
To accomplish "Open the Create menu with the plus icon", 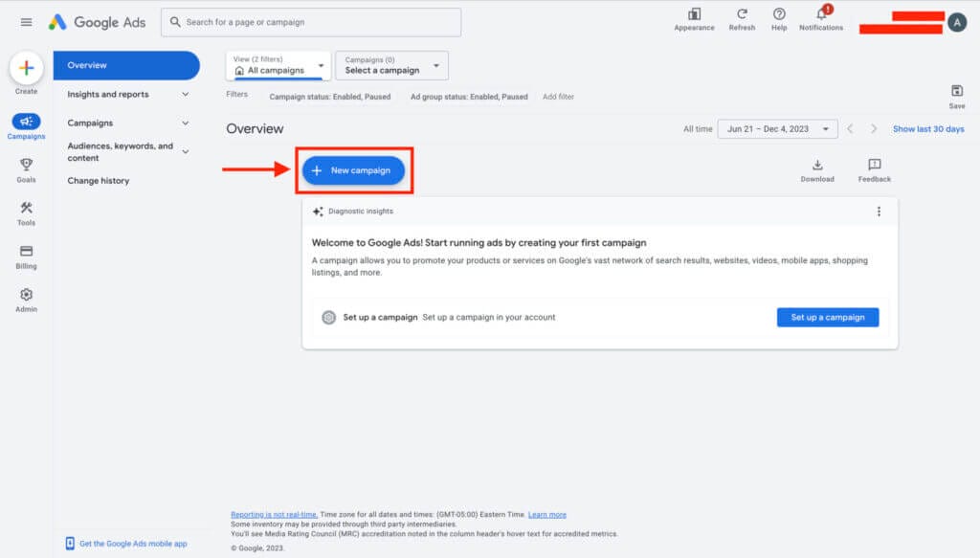I will pos(26,69).
